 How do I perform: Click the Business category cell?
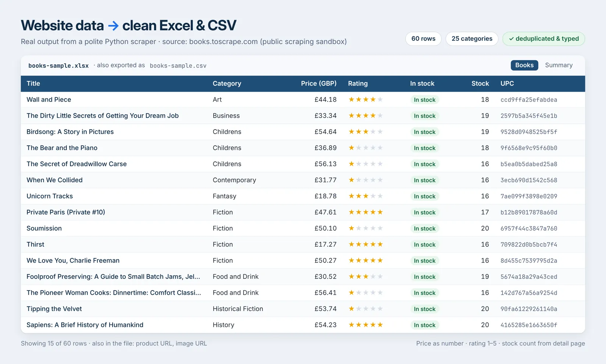point(226,116)
